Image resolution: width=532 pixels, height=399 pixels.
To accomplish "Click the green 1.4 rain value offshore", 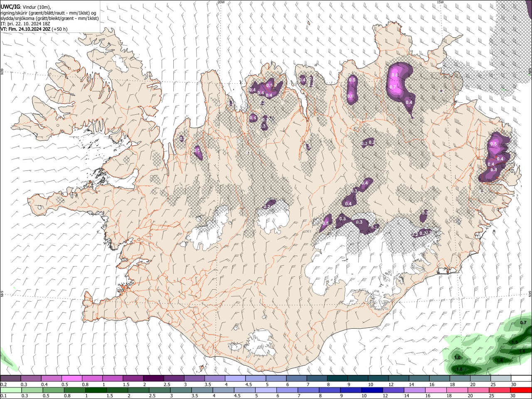I will 500,360.
